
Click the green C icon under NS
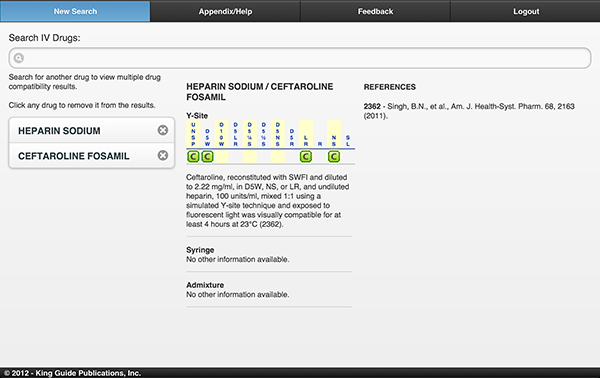(334, 156)
